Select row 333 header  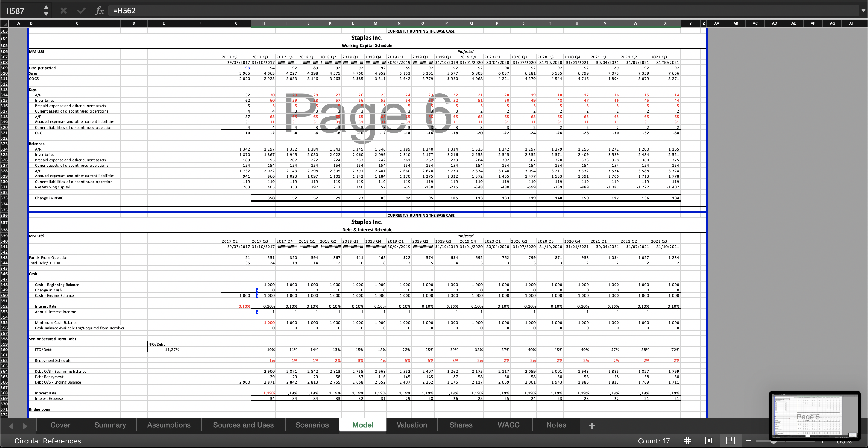(4, 198)
